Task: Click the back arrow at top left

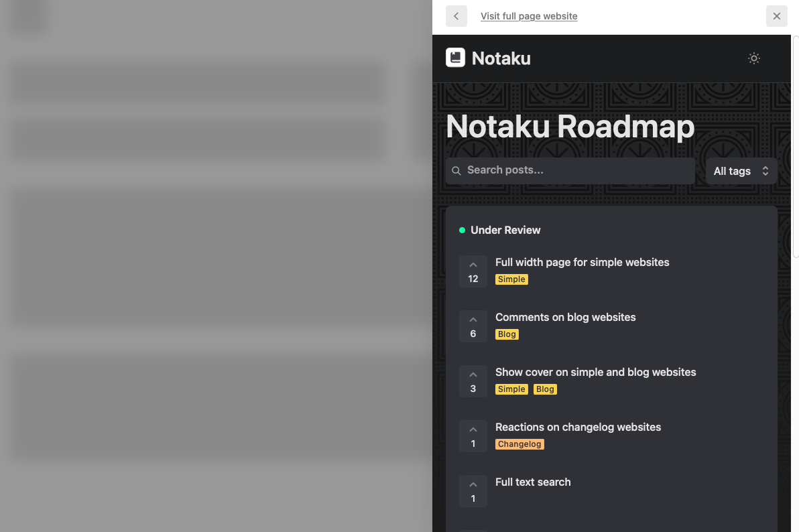Action: pos(456,15)
